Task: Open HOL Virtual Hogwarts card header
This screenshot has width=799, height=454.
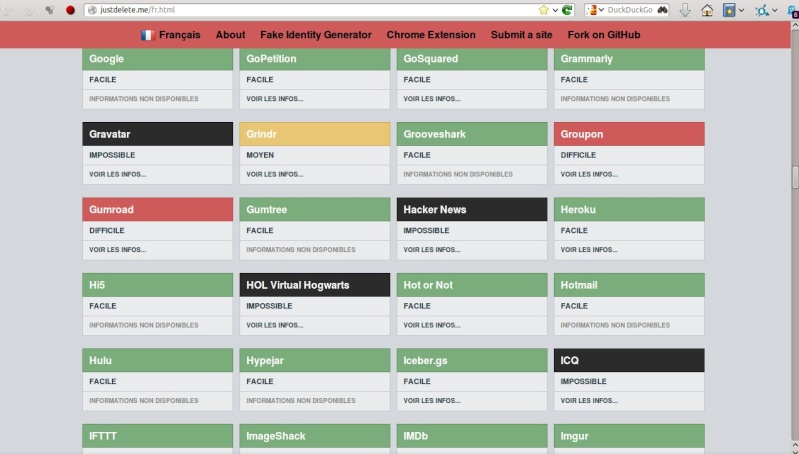Action: 314,285
